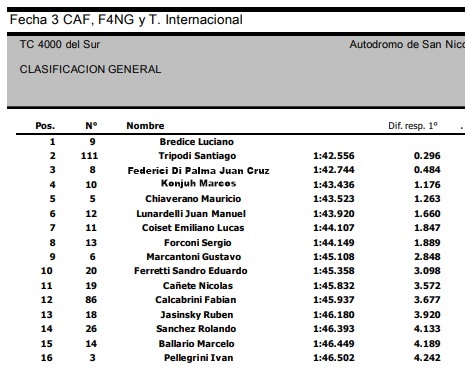The height and width of the screenshot is (383, 465).
Task: Click Lunardelli Juan Manuel's gap 1.660
Action: [427, 213]
